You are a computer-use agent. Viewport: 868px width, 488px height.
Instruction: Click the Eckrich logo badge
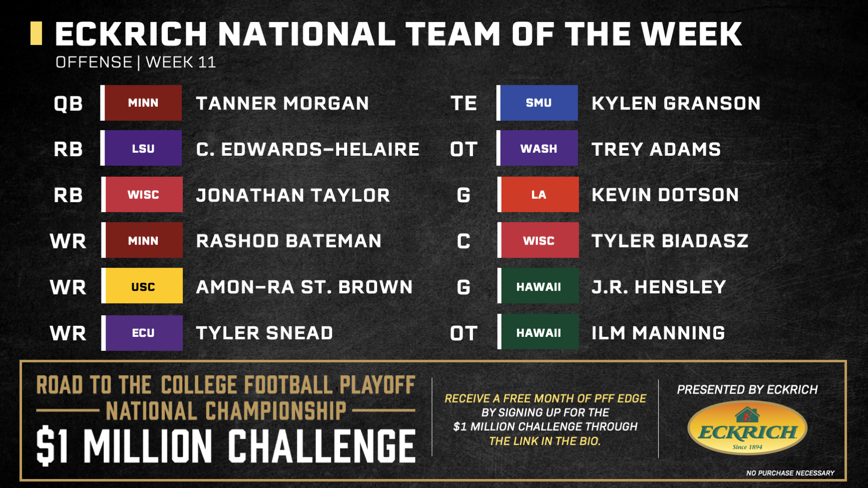coord(747,428)
